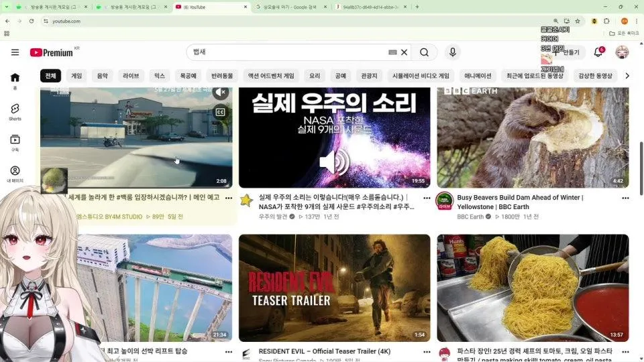Image resolution: width=644 pixels, height=362 pixels.
Task: Select the 관광지 chip
Action: [x=369, y=76]
